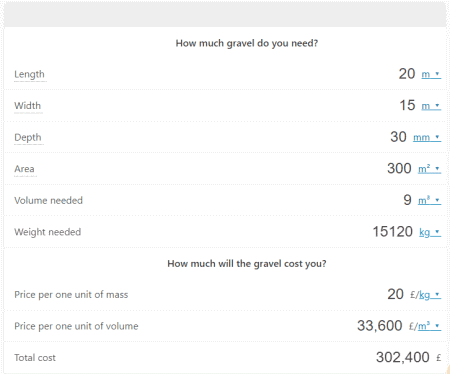
Task: Click the Weight needed value 15120
Action: pos(393,231)
